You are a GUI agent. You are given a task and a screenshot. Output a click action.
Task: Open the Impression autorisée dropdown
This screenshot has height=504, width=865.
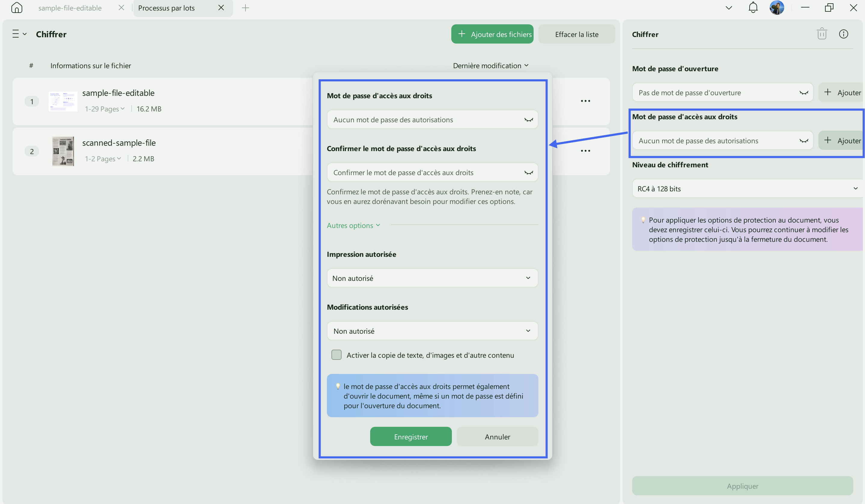coord(432,278)
